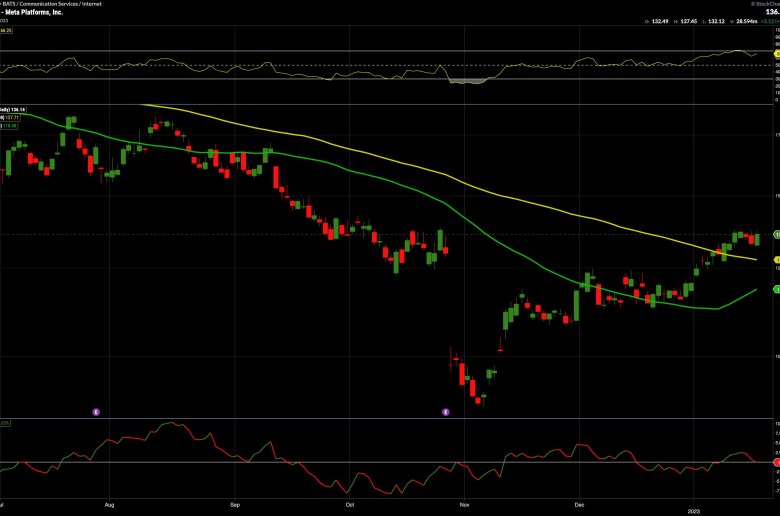Click the green moving average legend label
Screen dimensions: 780x516
click(x=9, y=126)
